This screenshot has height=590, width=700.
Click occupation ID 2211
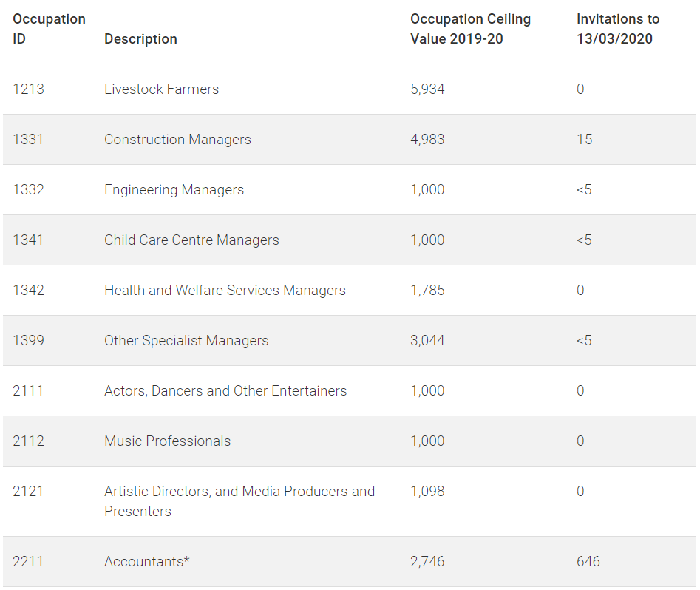pos(28,561)
